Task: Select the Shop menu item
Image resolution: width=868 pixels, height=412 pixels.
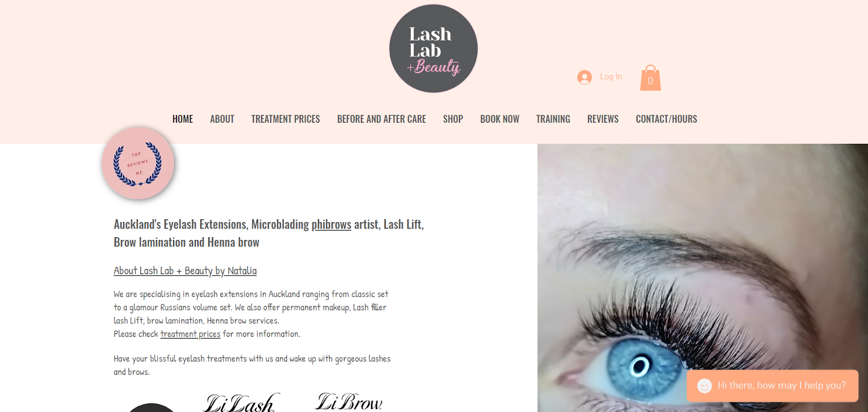Action: [x=453, y=119]
